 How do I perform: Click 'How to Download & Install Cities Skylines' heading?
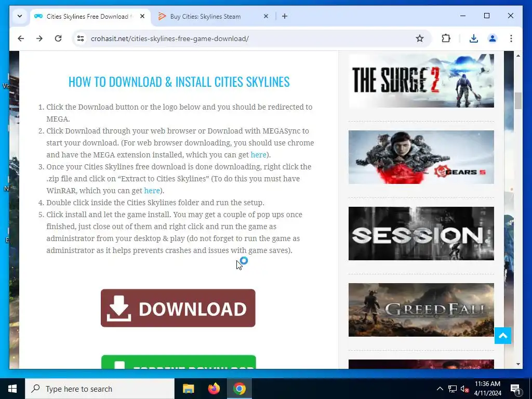[x=179, y=82]
